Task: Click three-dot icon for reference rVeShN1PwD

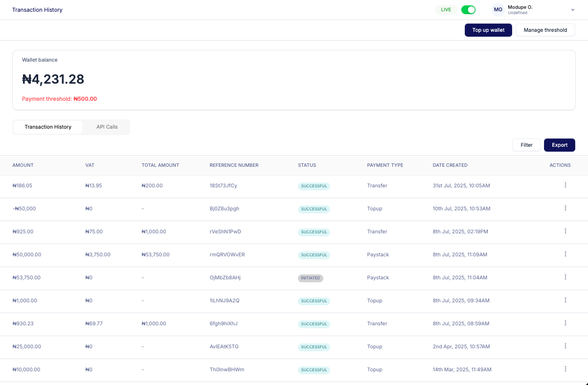Action: tap(565, 231)
